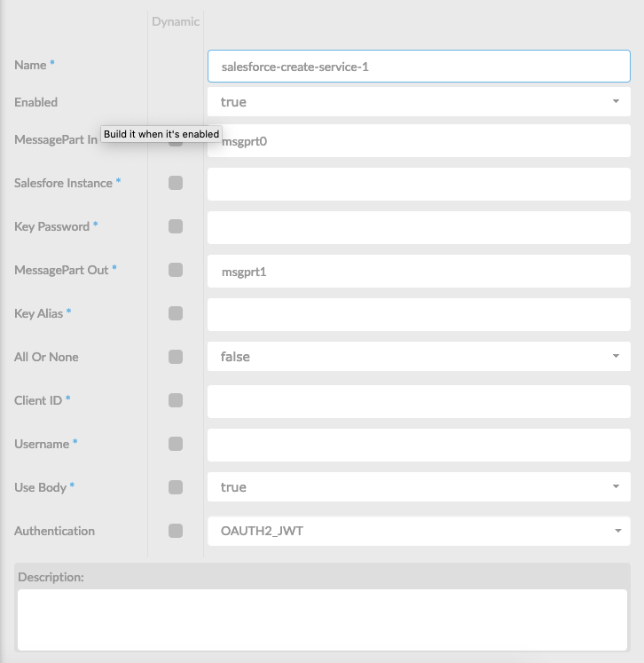Click the Key Alias input field

pos(419,315)
